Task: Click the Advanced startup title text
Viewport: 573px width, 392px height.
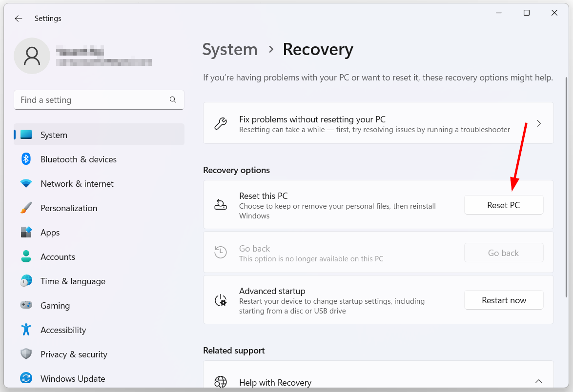Action: coord(272,291)
